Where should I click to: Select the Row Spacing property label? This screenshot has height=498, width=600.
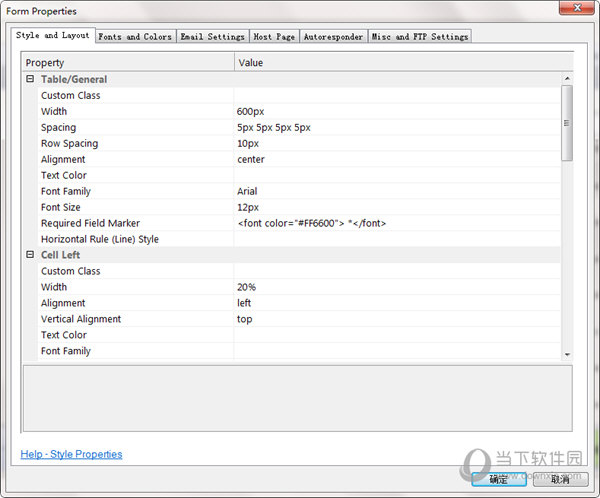tap(70, 144)
